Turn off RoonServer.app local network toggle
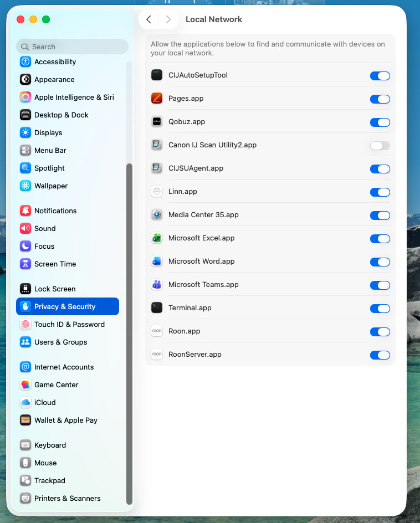420x523 pixels. pos(380,355)
